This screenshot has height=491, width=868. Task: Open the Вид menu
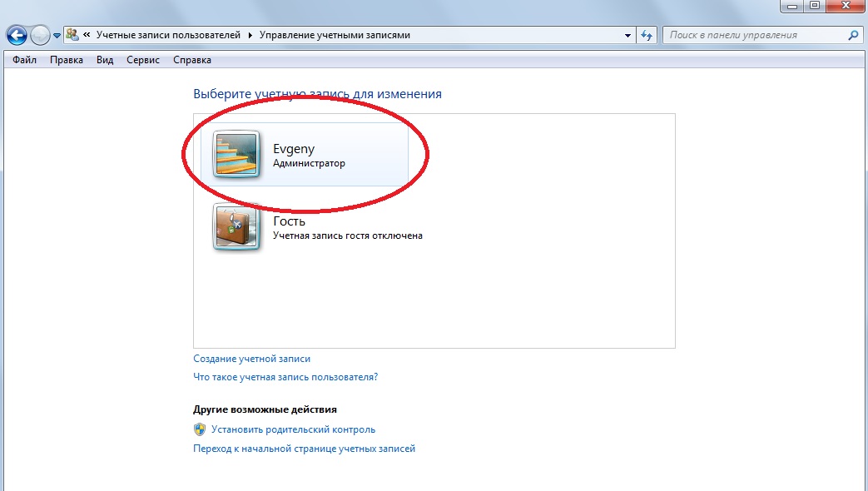[105, 60]
